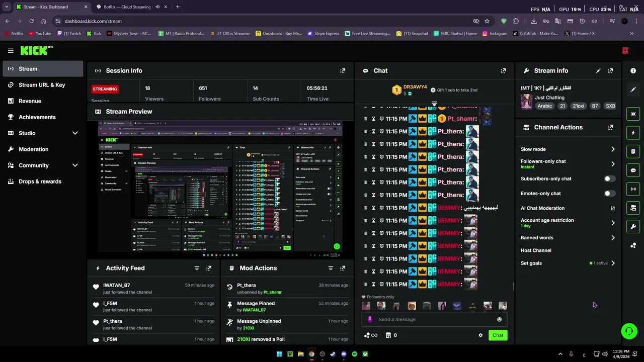Open Netflix bookmark
This screenshot has width=644, height=362.
pos(14,34)
